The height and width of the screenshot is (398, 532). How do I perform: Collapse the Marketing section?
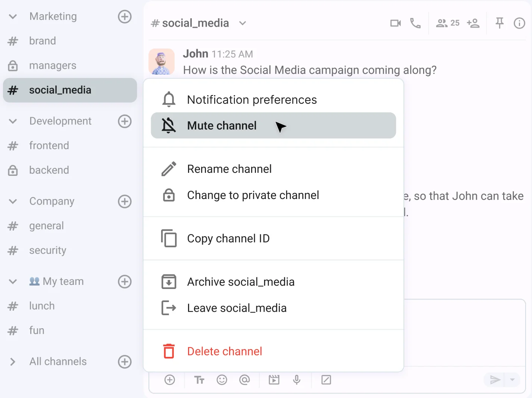click(12, 16)
